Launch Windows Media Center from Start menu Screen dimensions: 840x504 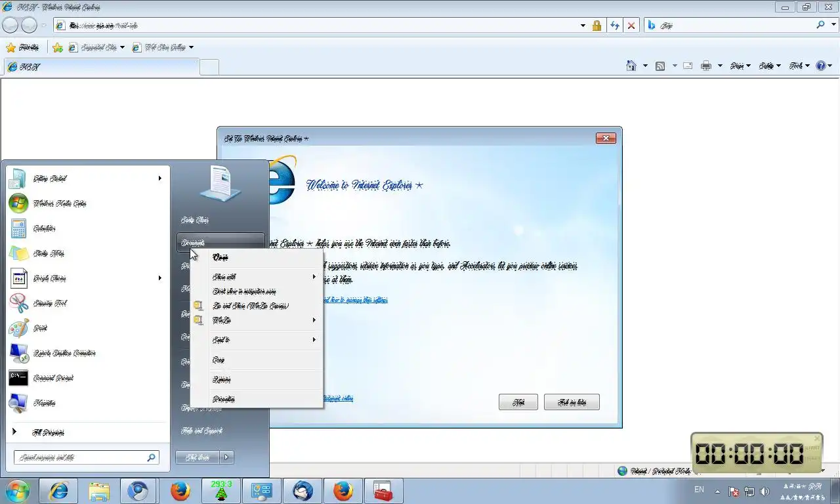click(85, 203)
